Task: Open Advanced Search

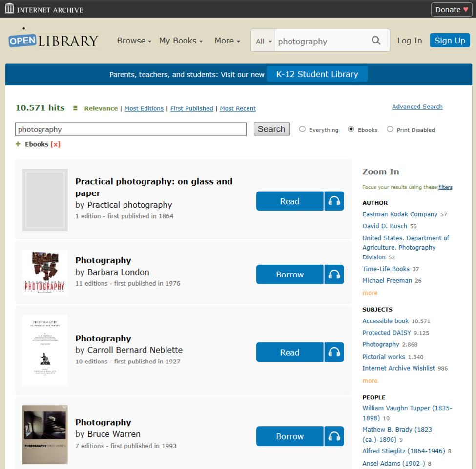Action: (x=417, y=107)
